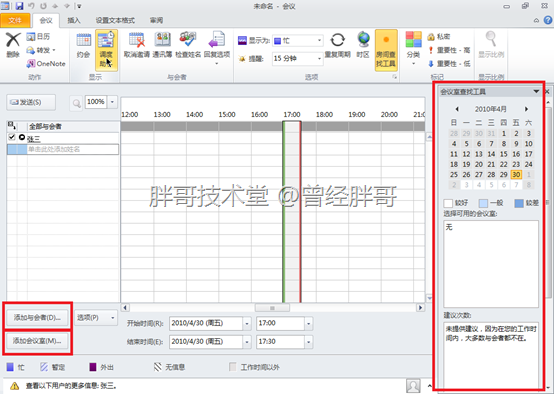The width and height of the screenshot is (554, 394).
Task: Open the 15 分钟 reminder dropdown
Action: coord(319,58)
